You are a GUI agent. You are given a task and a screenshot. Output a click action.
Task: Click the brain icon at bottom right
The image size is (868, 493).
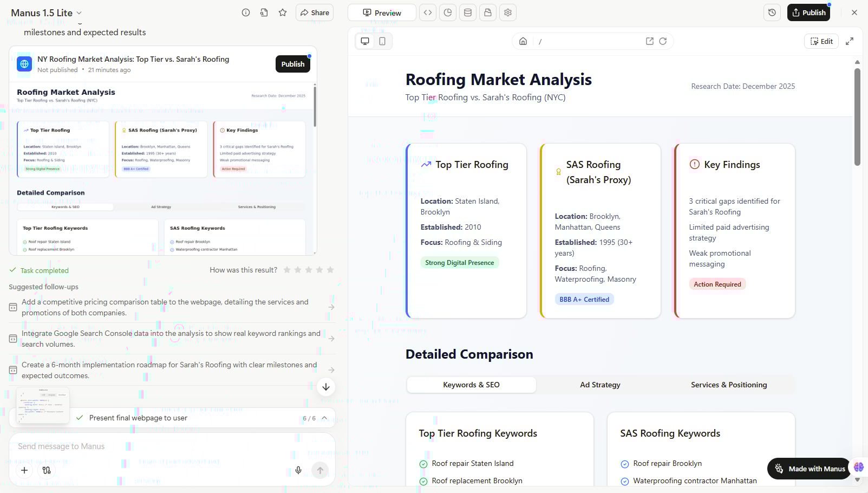point(859,467)
